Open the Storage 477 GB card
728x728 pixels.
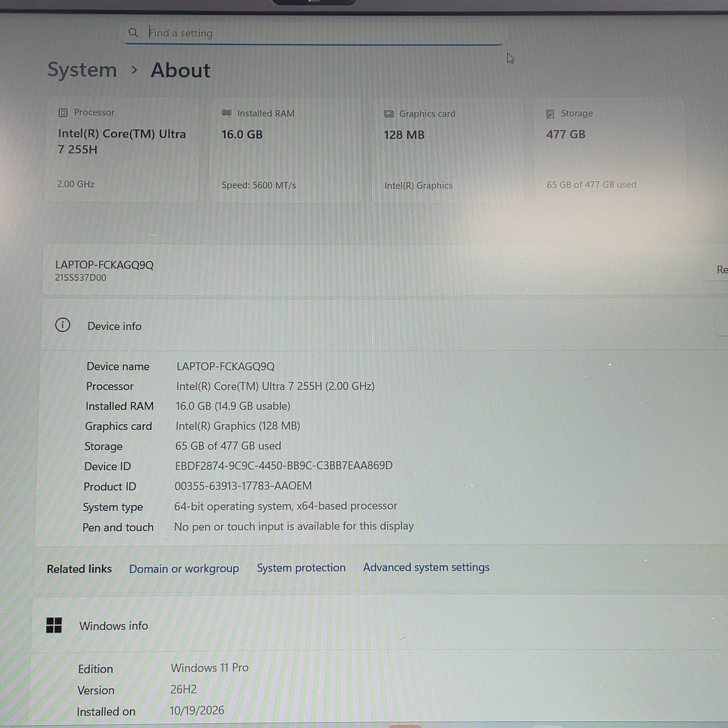610,150
